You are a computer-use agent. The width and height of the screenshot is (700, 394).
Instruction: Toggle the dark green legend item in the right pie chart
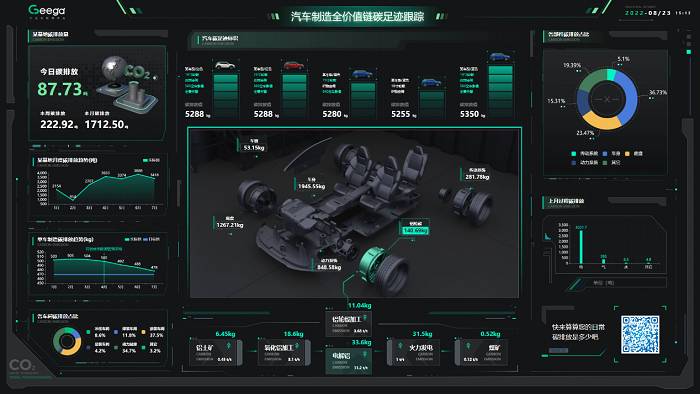click(x=612, y=163)
